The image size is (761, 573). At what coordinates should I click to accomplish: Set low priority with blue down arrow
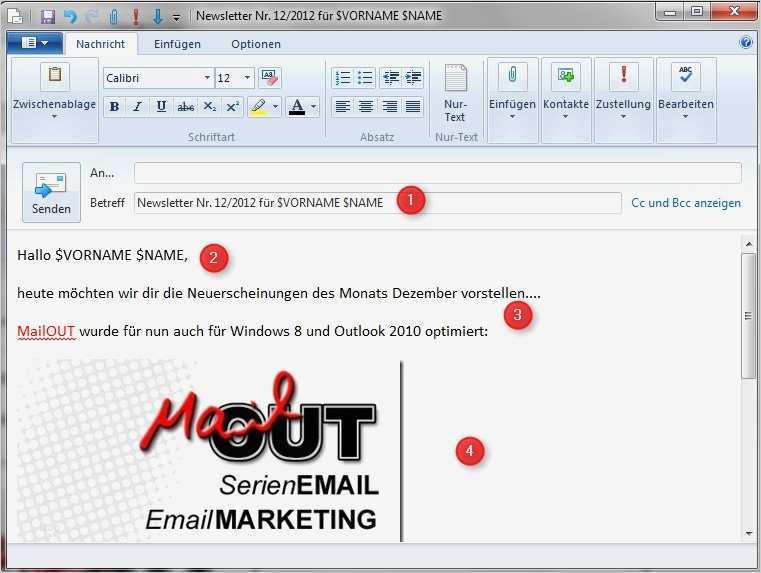(x=157, y=16)
